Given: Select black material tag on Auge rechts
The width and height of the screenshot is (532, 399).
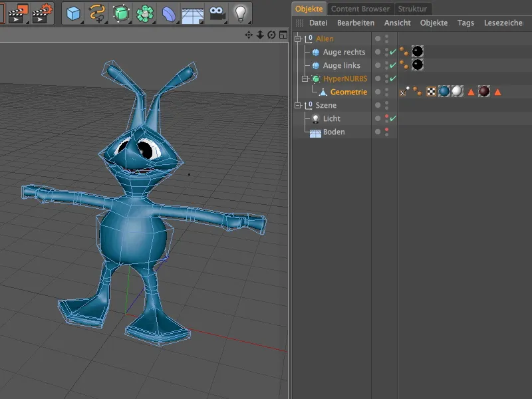Looking at the screenshot, I should pos(418,52).
